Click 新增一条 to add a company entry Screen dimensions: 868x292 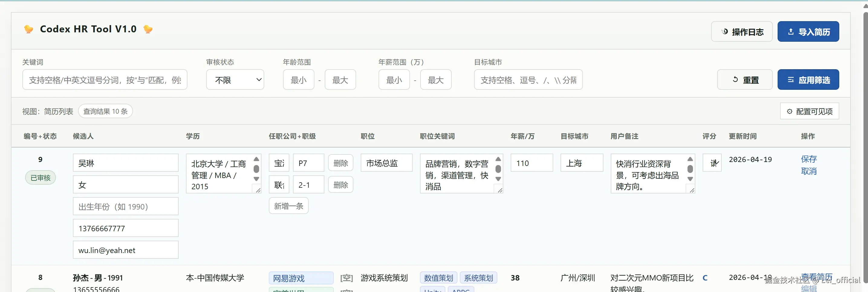[288, 206]
